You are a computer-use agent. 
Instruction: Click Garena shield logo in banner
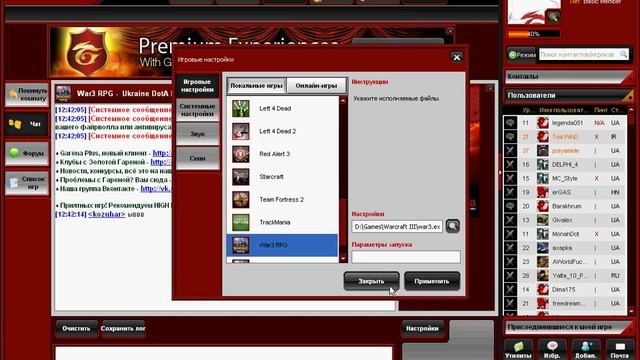tap(87, 53)
